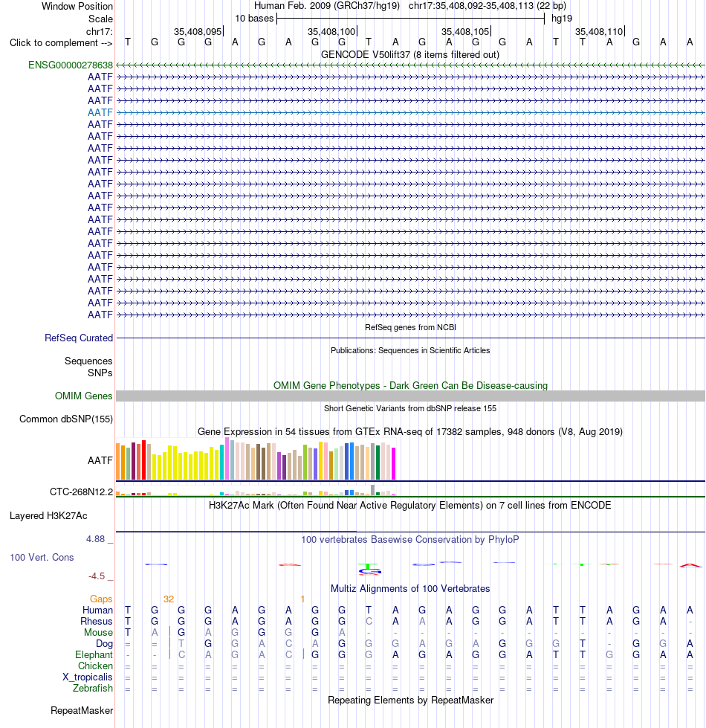Click the Dog species label
The height and width of the screenshot is (728, 706).
tap(104, 643)
